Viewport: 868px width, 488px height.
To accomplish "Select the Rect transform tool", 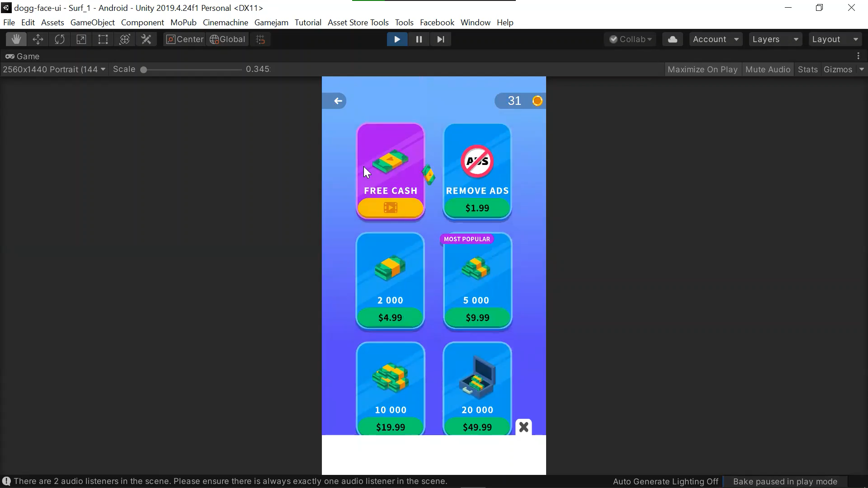I will click(103, 39).
